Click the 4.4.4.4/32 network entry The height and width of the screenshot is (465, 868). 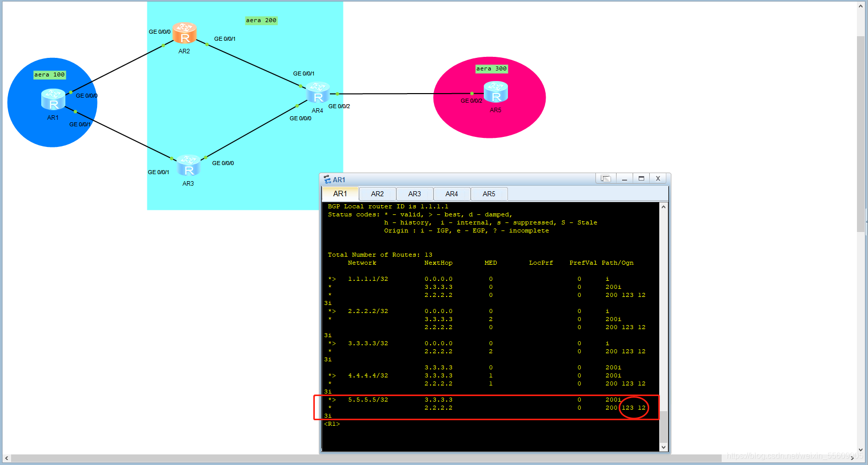coord(368,375)
